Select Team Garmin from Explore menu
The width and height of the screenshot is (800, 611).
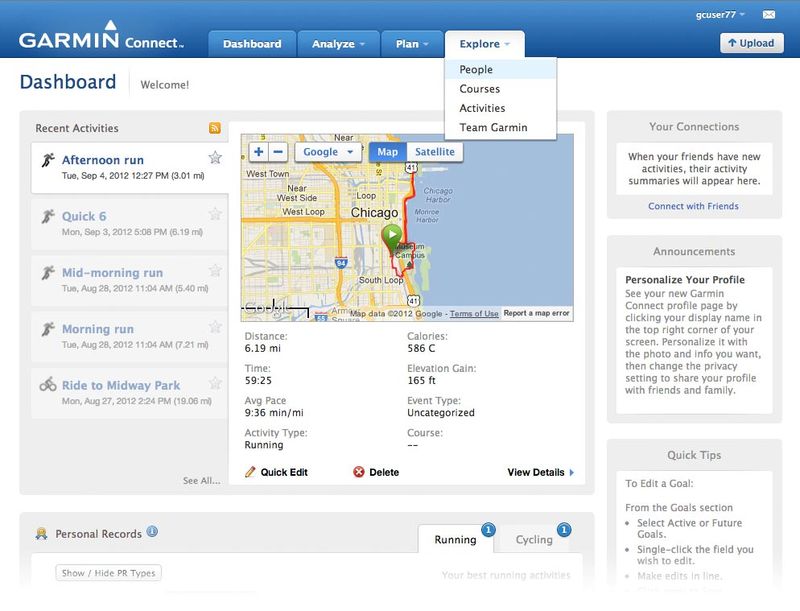click(x=500, y=128)
